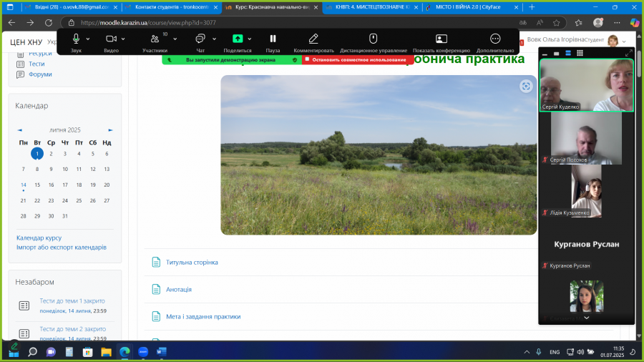Mute microphone with the Звук button

pyautogui.click(x=76, y=43)
